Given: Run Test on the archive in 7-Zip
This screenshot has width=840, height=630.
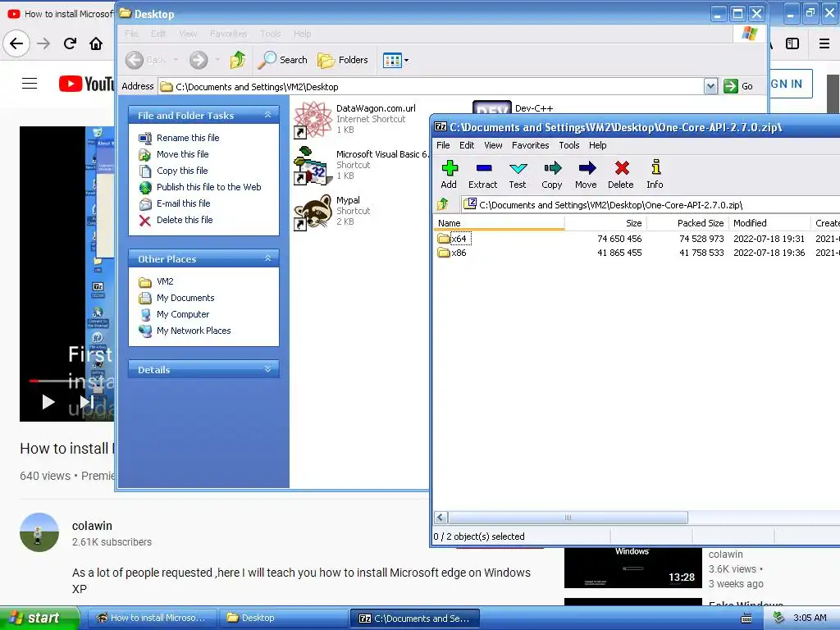Looking at the screenshot, I should tap(518, 175).
